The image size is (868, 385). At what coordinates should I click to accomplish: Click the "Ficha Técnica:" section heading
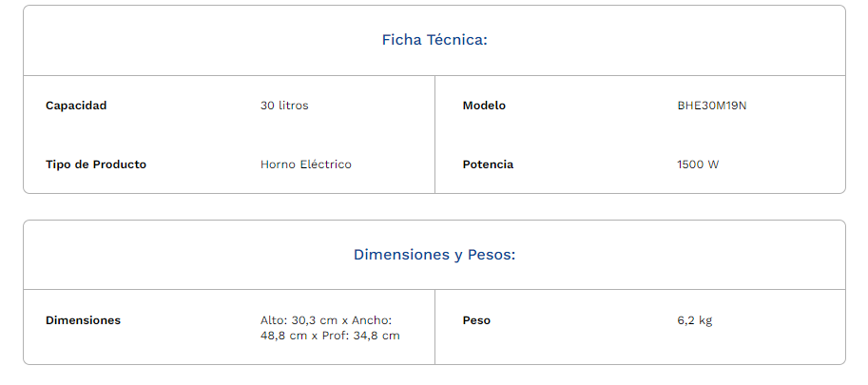pos(434,40)
